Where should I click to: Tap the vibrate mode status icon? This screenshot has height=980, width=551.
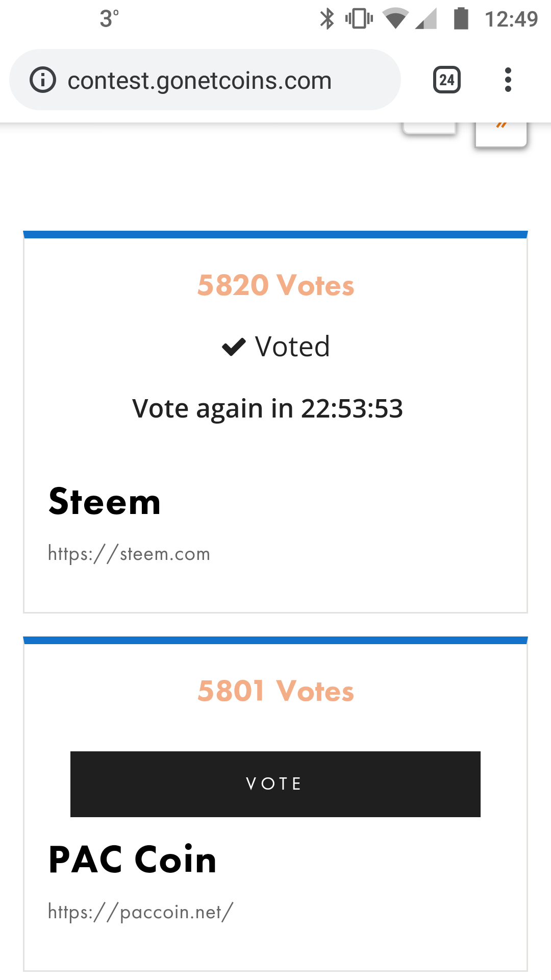[x=359, y=19]
